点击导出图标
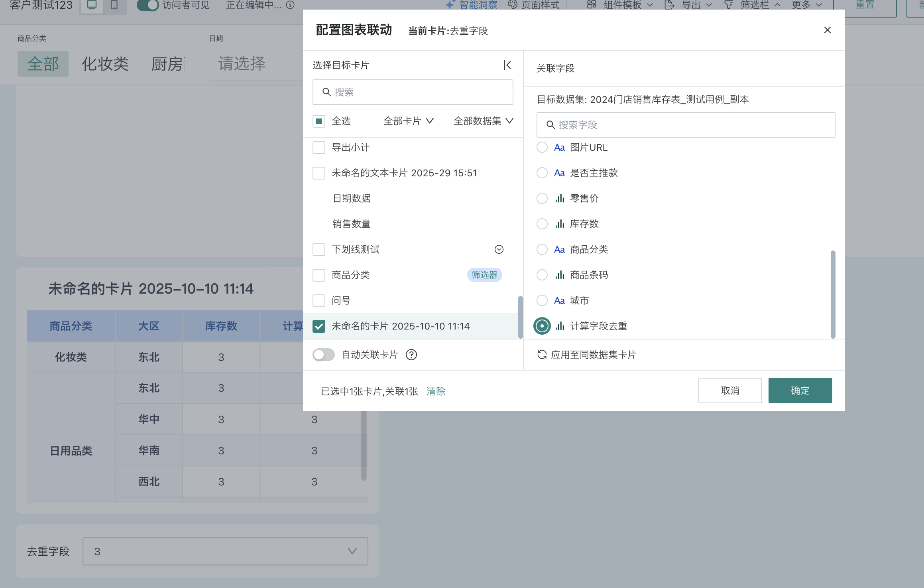Viewport: 924px width, 588px height. click(668, 5)
